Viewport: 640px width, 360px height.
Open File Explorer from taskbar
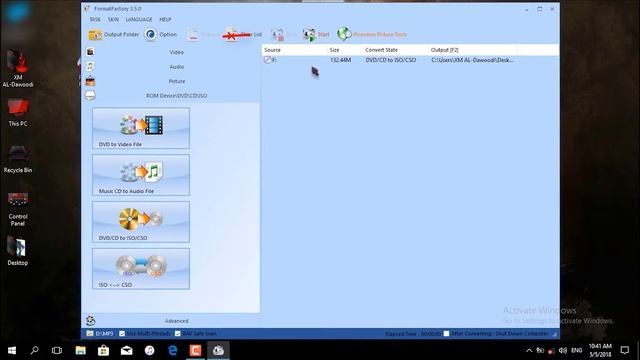(x=80, y=350)
